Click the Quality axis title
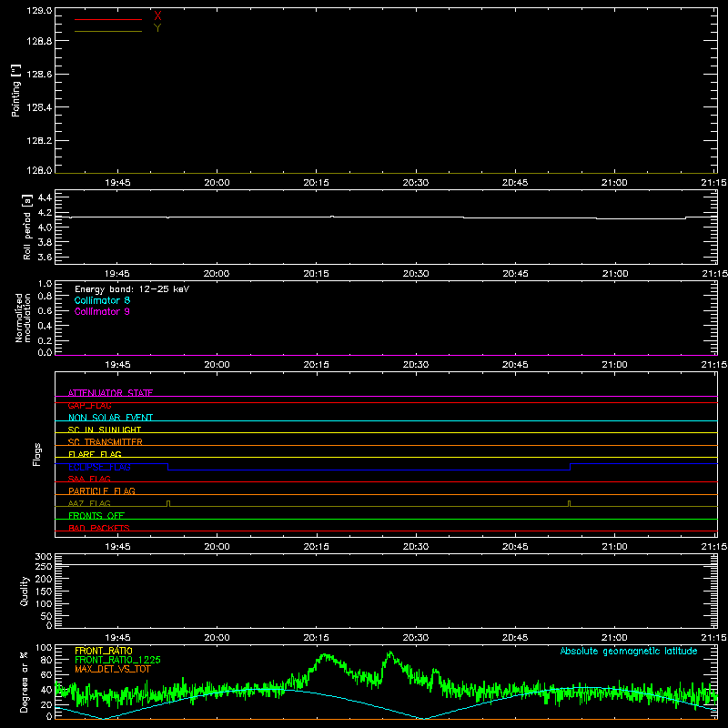The height and width of the screenshot is (728, 728). 25,591
